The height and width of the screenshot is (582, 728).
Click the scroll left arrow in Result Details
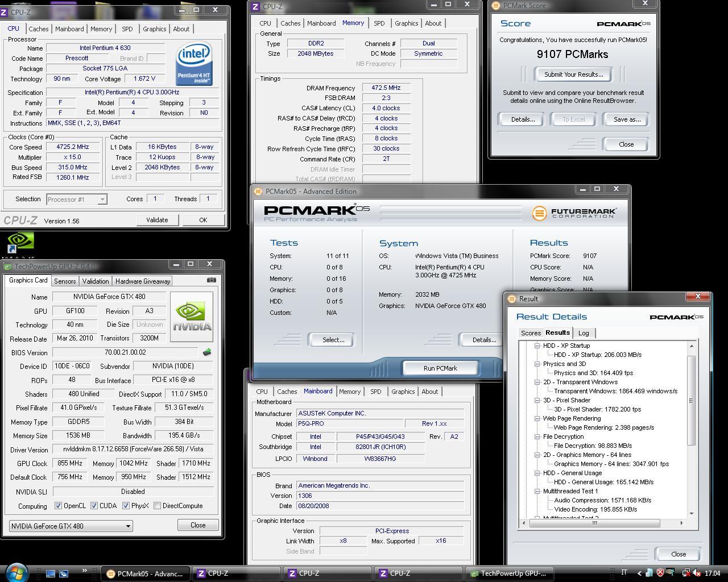pyautogui.click(x=524, y=523)
